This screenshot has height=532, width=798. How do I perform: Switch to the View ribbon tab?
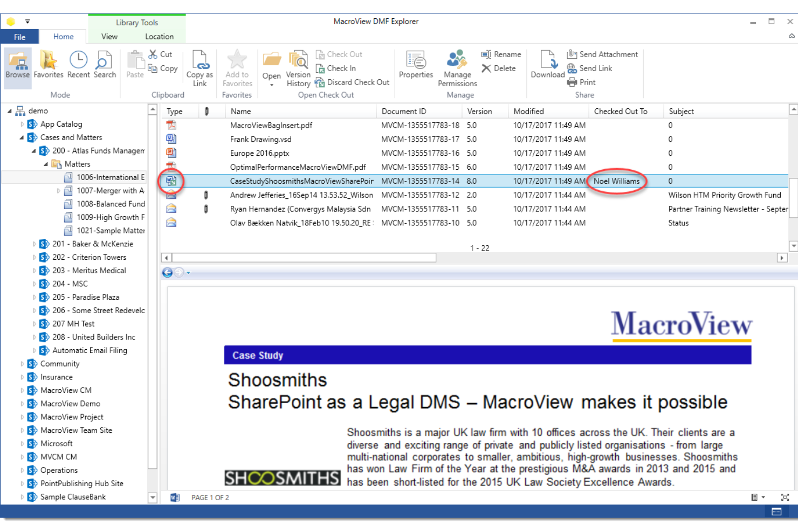(109, 36)
